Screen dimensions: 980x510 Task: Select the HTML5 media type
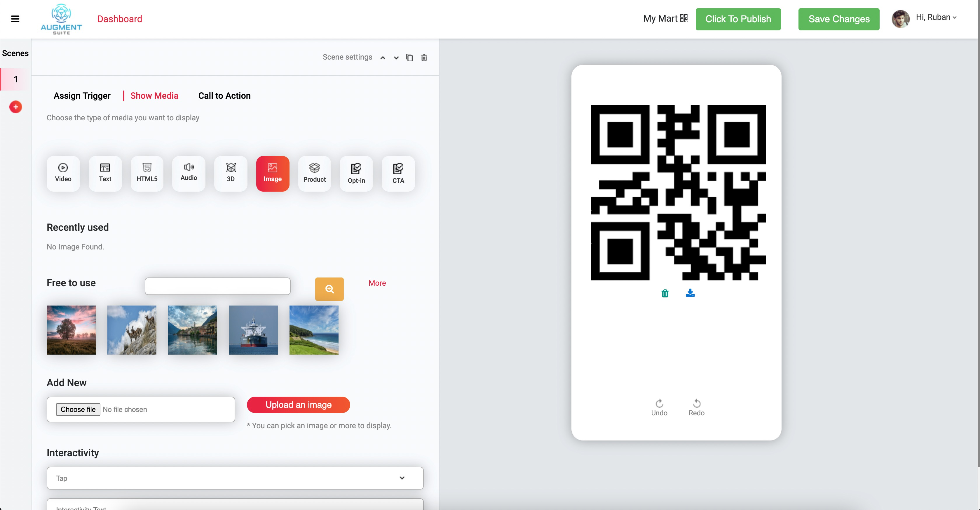click(x=147, y=173)
